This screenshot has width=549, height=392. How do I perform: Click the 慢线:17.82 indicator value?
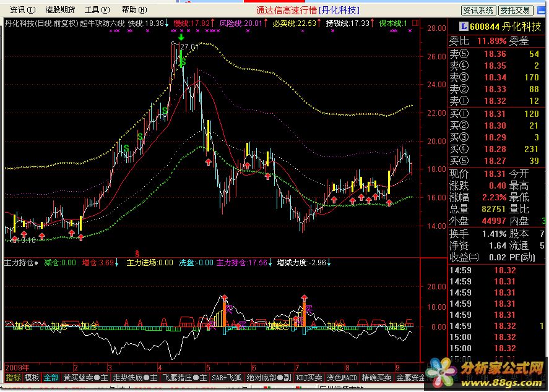click(x=192, y=23)
